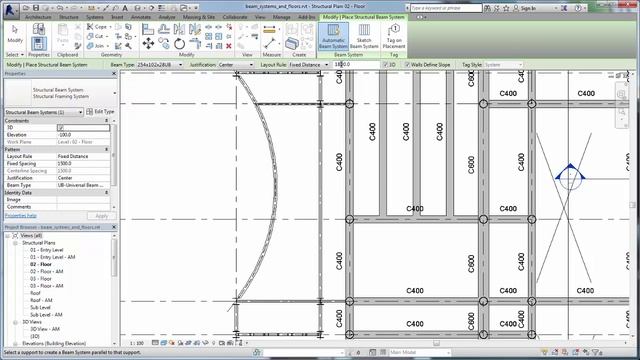The image size is (640, 360).
Task: Select 3D View - AM in browser
Action: click(45, 329)
